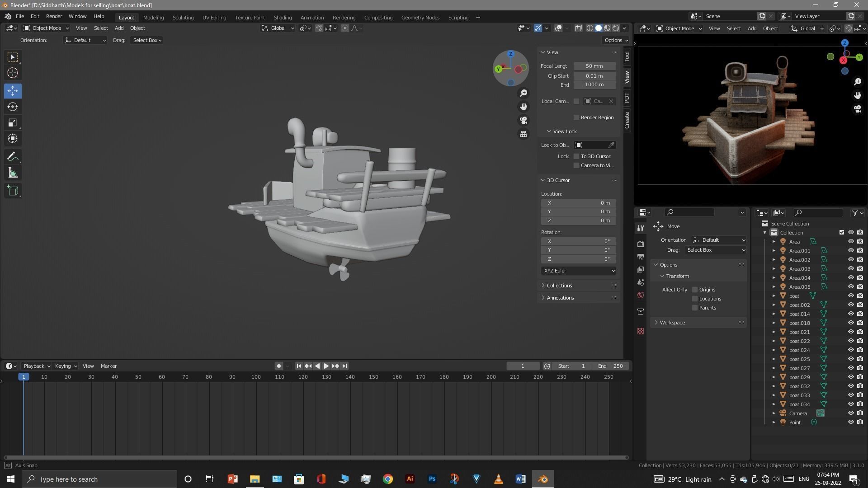
Task: Expand the Collections panel
Action: click(x=559, y=286)
